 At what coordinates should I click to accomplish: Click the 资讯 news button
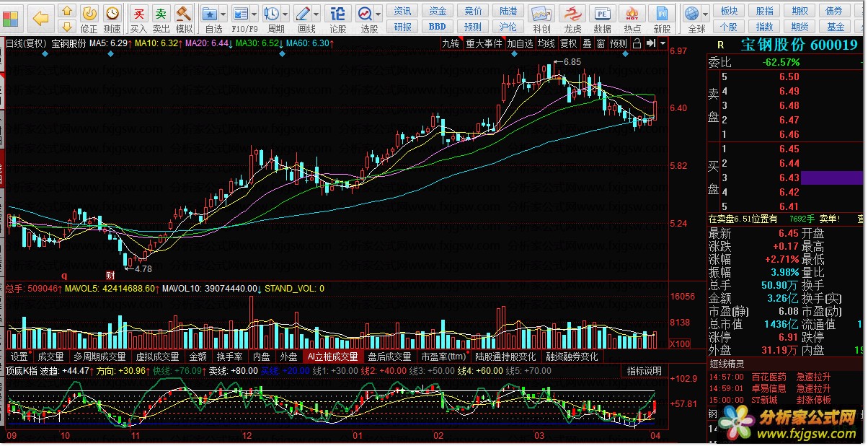[403, 11]
